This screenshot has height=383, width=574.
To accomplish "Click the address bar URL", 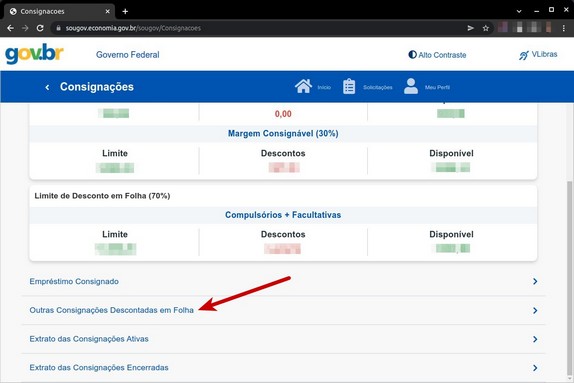I will click(133, 28).
